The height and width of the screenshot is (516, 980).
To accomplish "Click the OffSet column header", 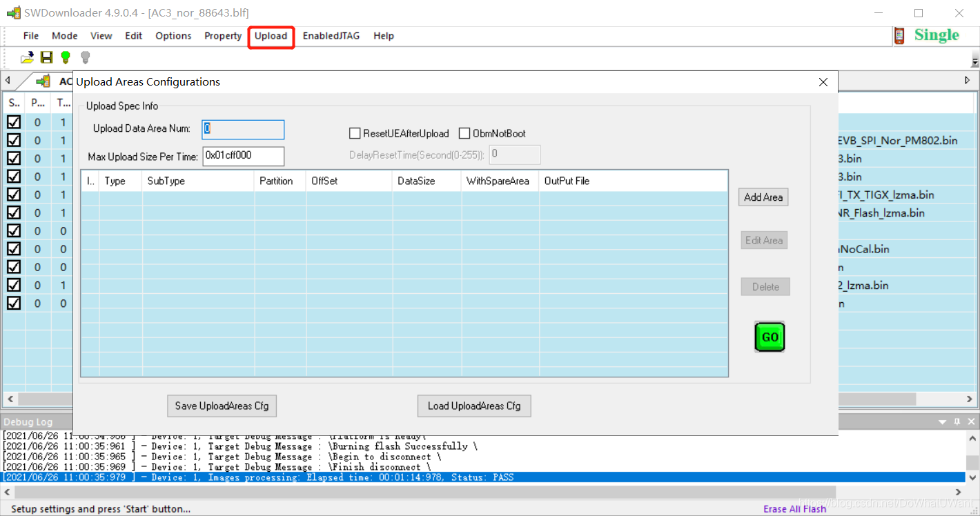I will 349,181.
